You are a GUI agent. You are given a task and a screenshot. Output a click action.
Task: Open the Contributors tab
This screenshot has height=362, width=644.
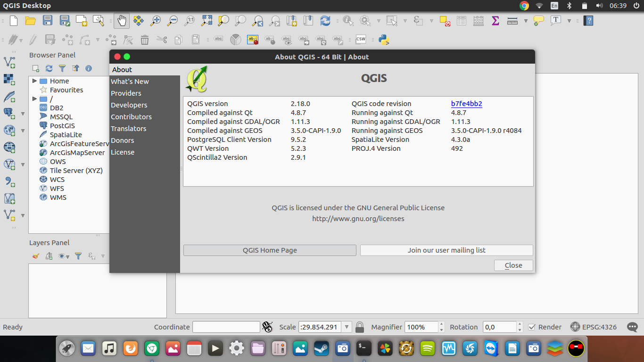point(131,117)
